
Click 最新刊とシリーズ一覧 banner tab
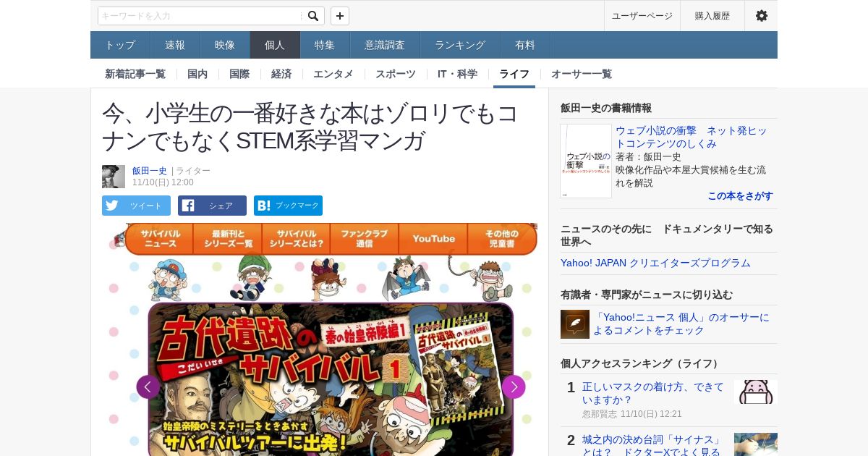[228, 239]
